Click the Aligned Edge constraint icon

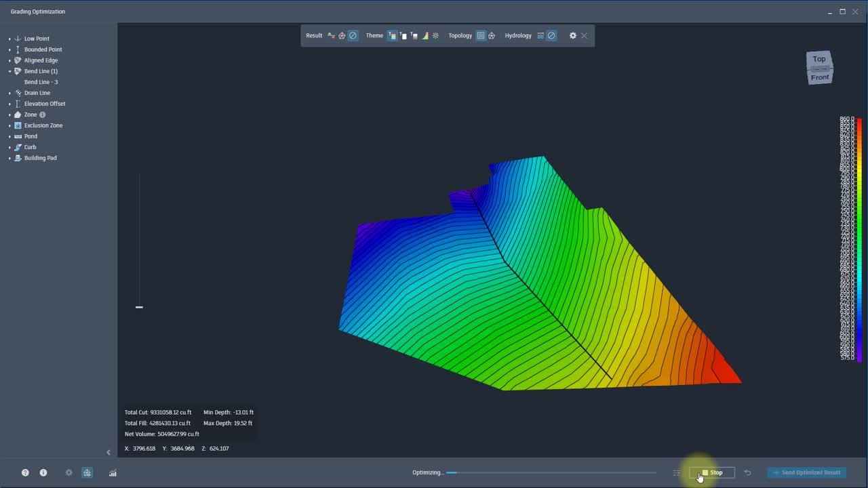click(x=18, y=60)
